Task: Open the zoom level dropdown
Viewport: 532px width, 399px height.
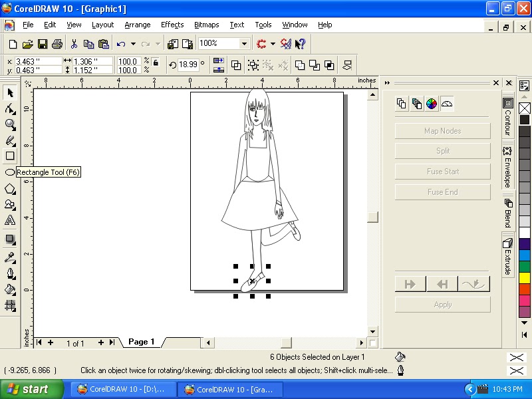Action: point(243,44)
